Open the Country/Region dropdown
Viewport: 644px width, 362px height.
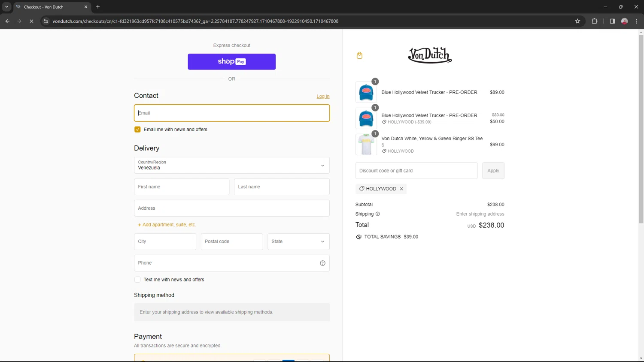(x=232, y=165)
